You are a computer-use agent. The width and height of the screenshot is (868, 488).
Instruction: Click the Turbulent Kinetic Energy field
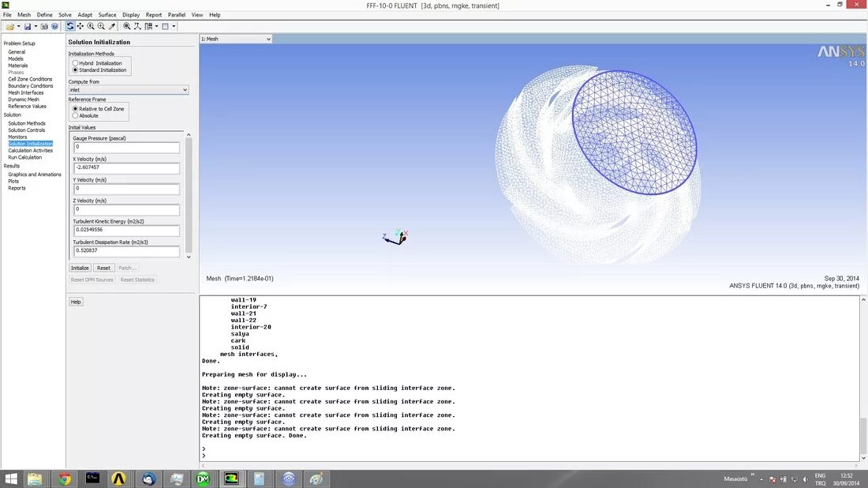pyautogui.click(x=126, y=230)
